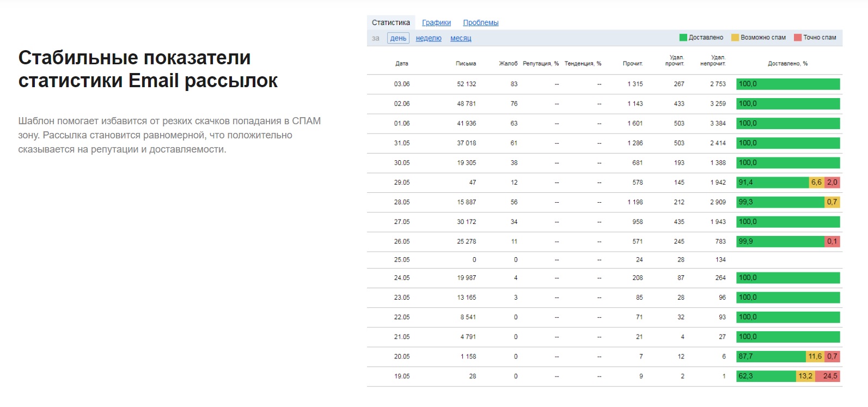Select the 24.05 date cell
Viewport: 868px width, 407px height.
(x=402, y=278)
